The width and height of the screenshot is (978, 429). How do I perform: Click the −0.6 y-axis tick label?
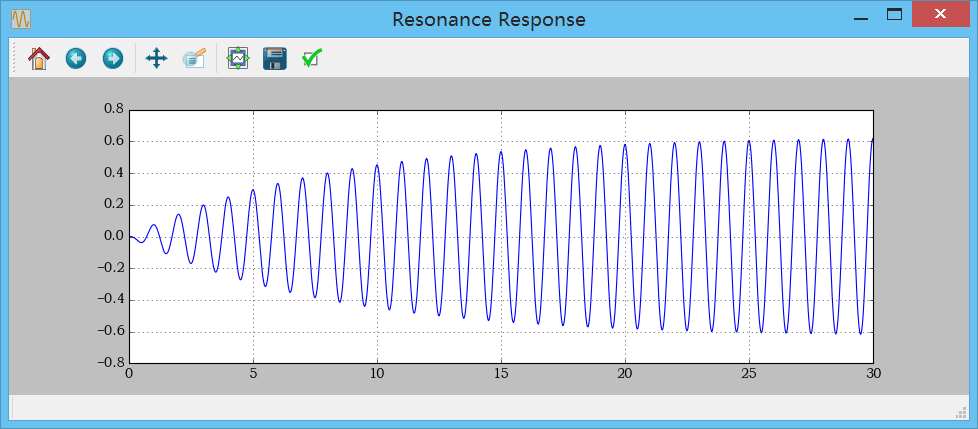[109, 332]
